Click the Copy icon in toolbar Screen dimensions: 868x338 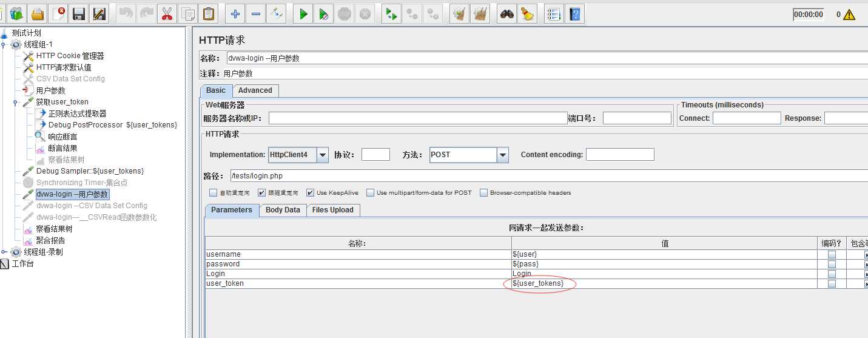(x=189, y=13)
